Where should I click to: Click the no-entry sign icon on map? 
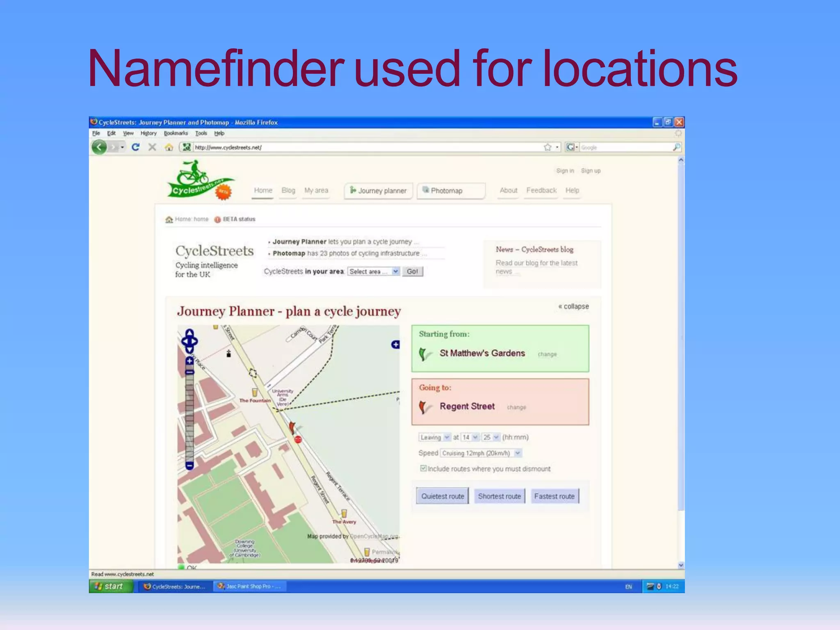click(x=298, y=440)
